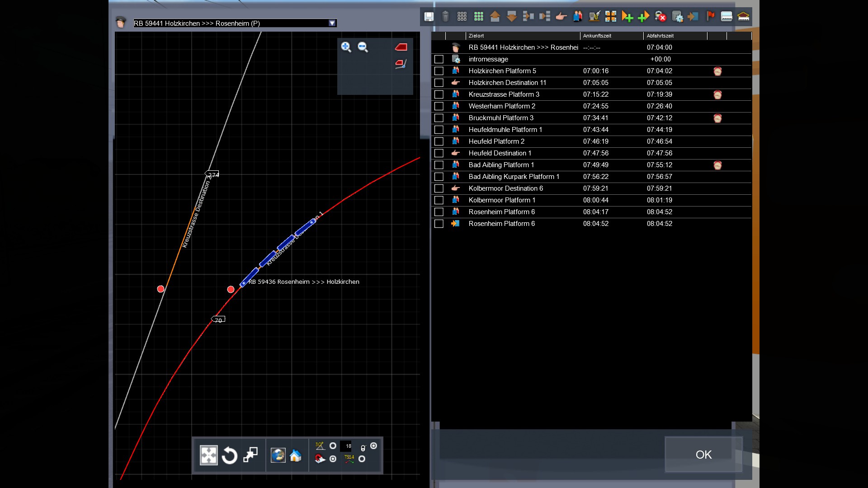Click the red flag icon in the toolbar
Viewport: 868px width, 488px height.
(710, 17)
